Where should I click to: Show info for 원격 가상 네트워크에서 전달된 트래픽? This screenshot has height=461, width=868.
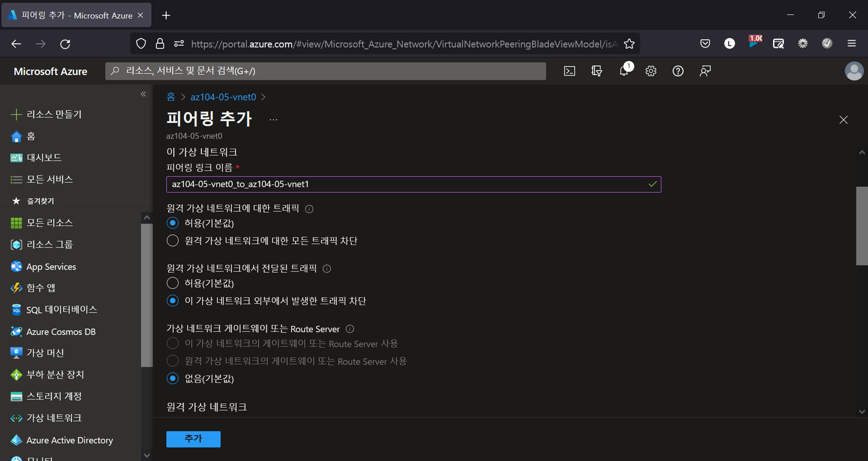pyautogui.click(x=327, y=269)
